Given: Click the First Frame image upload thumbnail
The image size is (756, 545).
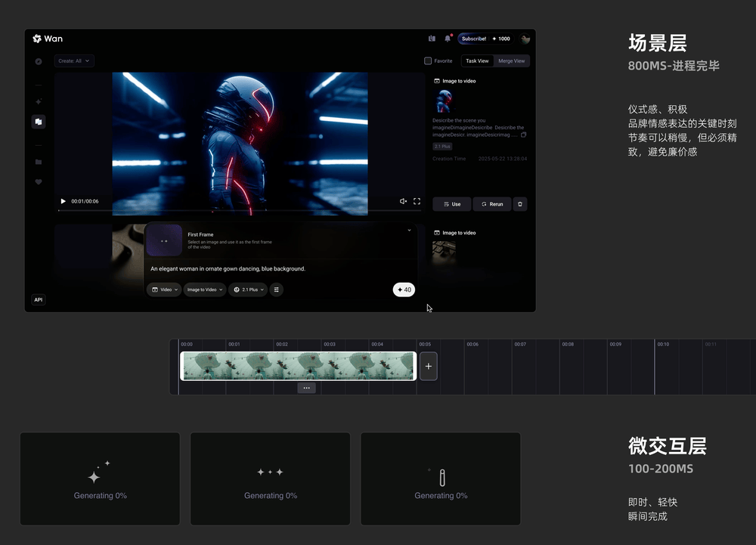Looking at the screenshot, I should 164,240.
